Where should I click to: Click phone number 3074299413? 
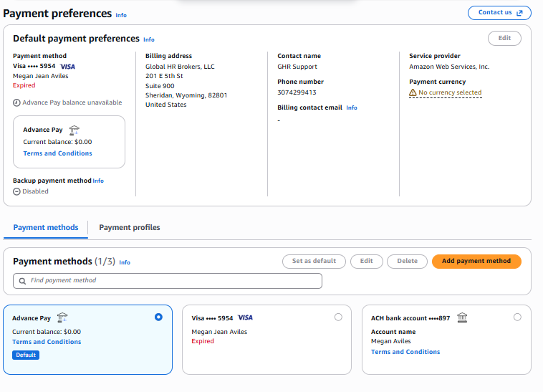[297, 92]
